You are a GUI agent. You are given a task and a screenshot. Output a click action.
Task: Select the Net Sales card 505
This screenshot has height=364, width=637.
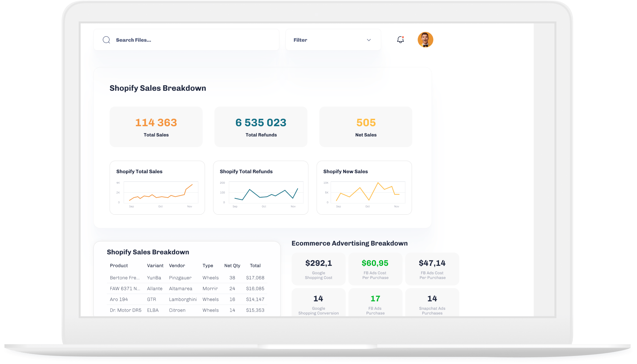tap(366, 127)
